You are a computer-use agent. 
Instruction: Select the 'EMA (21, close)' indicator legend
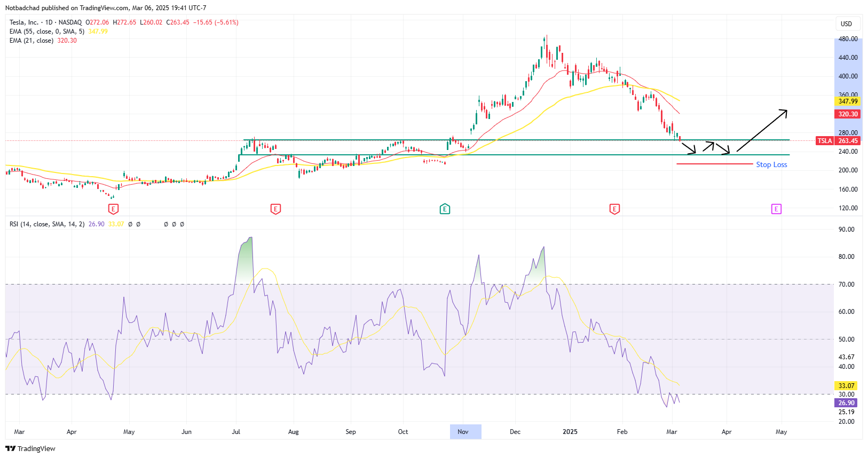click(31, 41)
